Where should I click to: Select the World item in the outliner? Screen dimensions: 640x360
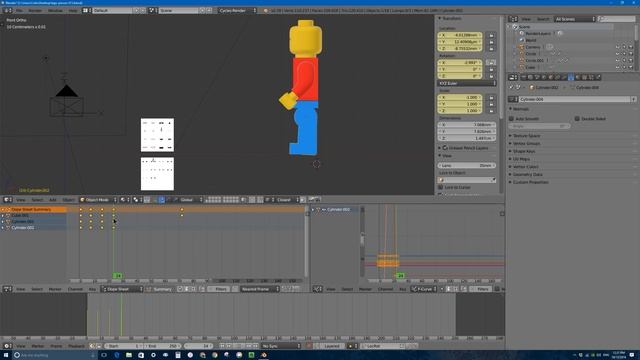pyautogui.click(x=531, y=40)
